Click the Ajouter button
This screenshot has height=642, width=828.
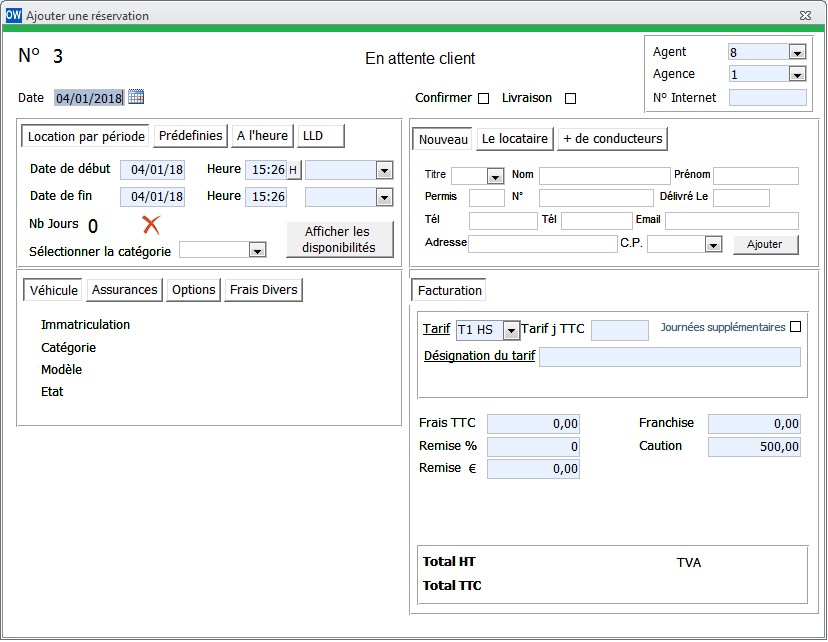tap(765, 244)
